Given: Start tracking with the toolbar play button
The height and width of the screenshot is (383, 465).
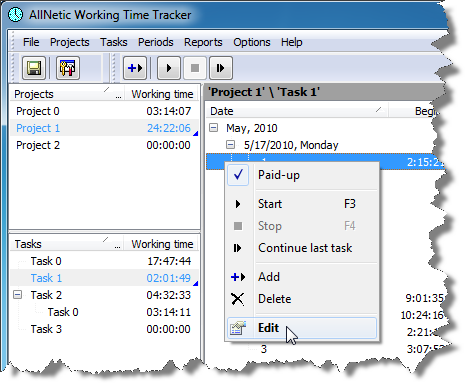Looking at the screenshot, I should coord(169,68).
